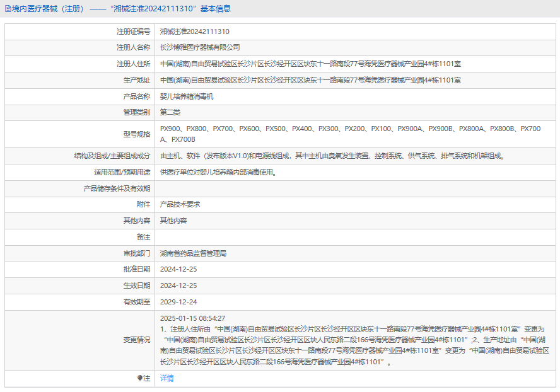560x392 pixels.
Task: Select registrant name 长沙博雅医疗器械有限公司
Action: coord(200,47)
